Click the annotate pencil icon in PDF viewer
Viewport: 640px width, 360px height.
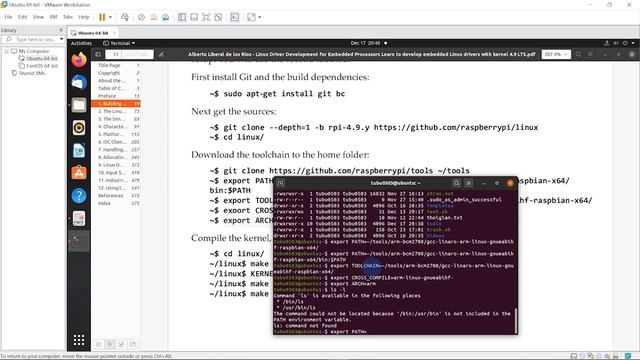click(x=162, y=54)
